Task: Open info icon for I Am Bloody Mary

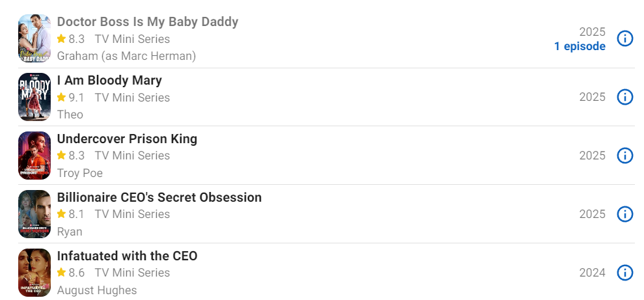Action: click(x=624, y=98)
